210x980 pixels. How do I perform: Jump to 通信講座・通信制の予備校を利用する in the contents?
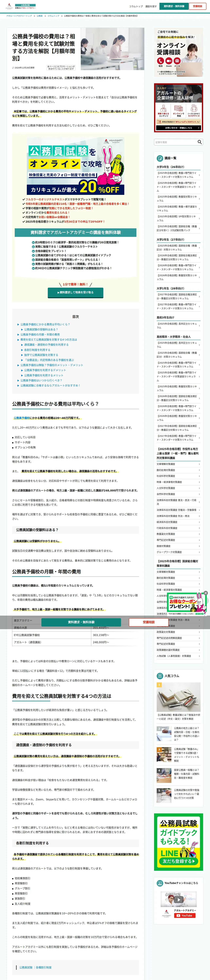click(x=46, y=345)
